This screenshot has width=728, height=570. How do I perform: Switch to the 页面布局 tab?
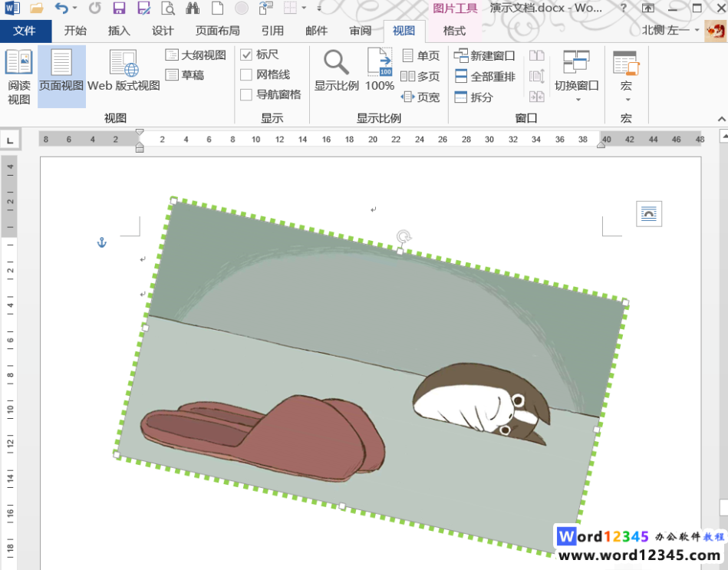click(x=217, y=31)
